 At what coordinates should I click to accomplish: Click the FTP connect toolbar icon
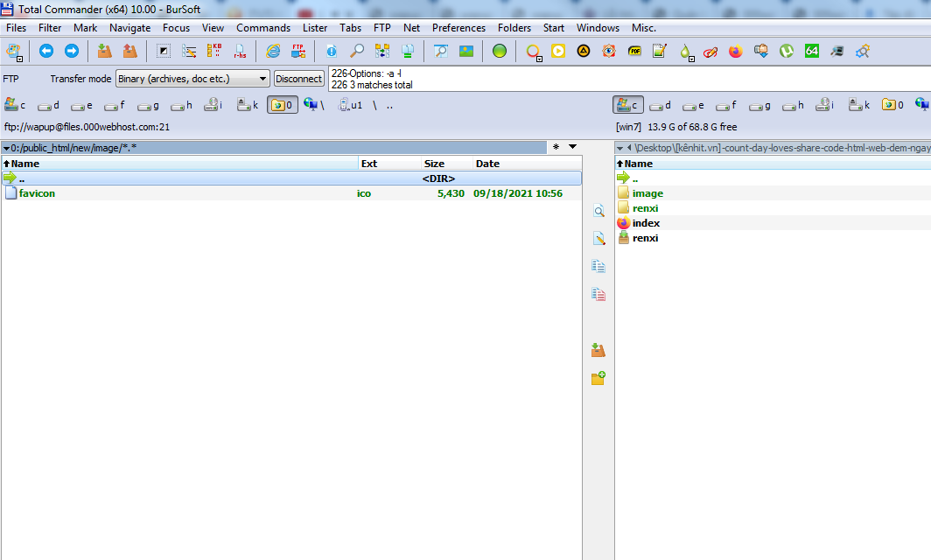pyautogui.click(x=298, y=51)
